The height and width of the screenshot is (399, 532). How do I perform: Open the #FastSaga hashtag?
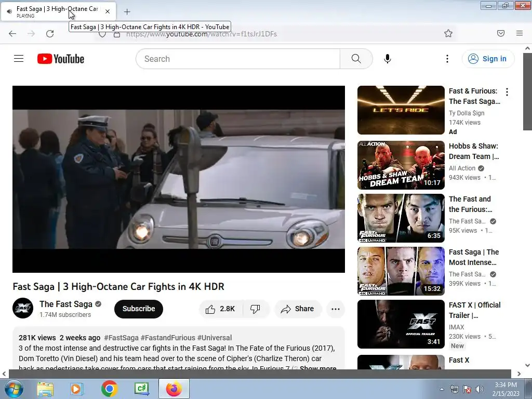tap(121, 338)
